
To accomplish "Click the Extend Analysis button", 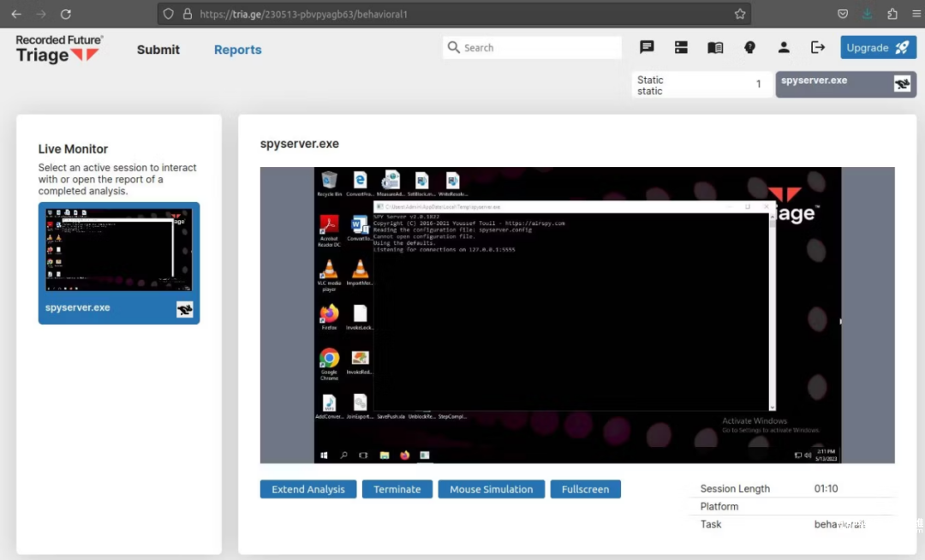I will tap(308, 489).
